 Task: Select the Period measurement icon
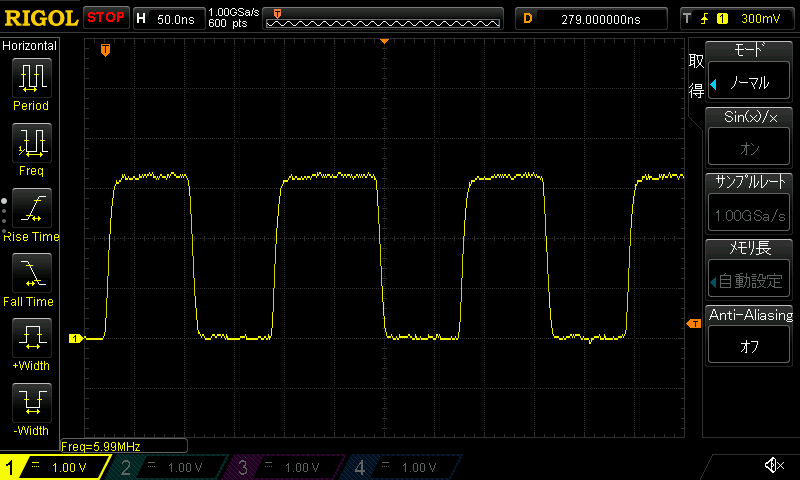point(32,78)
